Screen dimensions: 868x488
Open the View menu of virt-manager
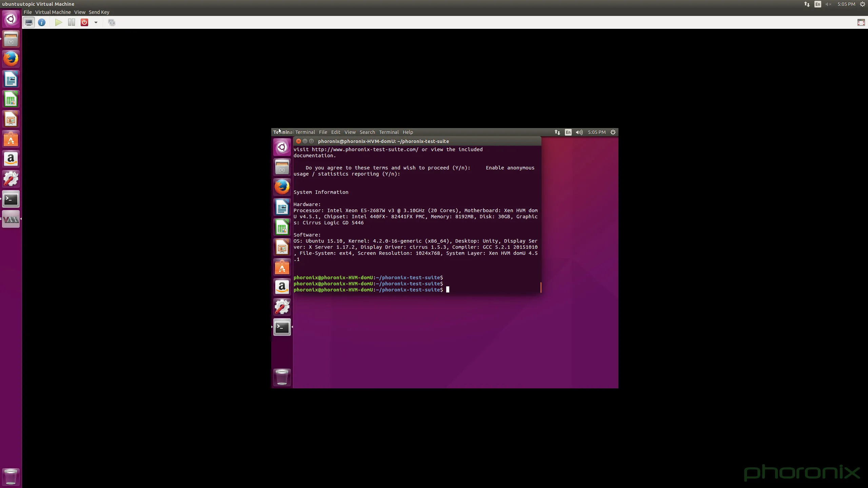point(80,12)
